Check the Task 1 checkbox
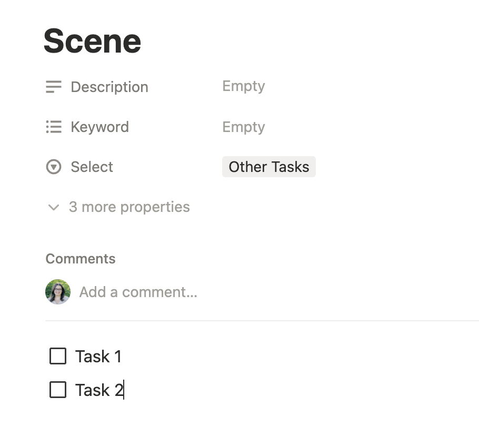479x448 pixels. [x=58, y=356]
